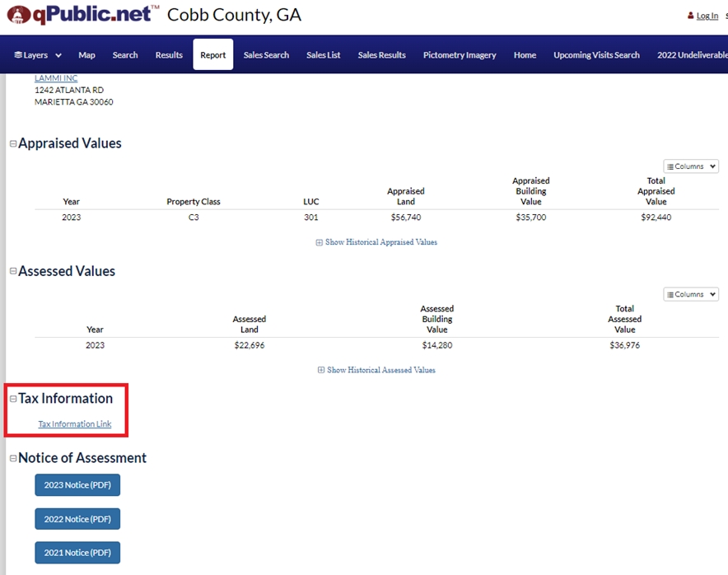Open the Map tab

tap(86, 55)
